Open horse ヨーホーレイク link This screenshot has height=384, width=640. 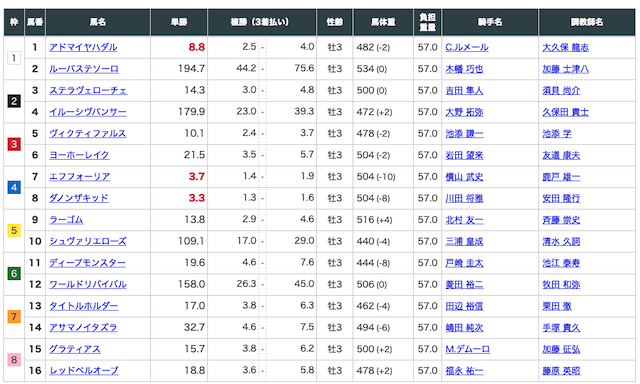tap(79, 155)
